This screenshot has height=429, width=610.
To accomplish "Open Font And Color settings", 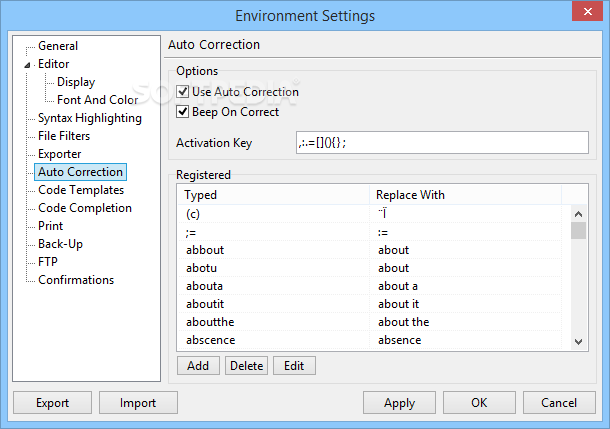I will (x=97, y=100).
